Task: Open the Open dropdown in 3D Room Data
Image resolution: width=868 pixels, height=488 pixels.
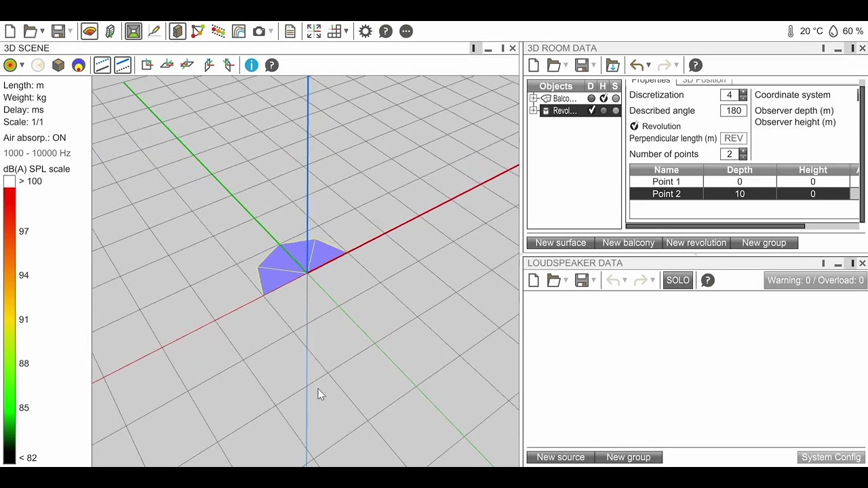Action: (x=566, y=65)
